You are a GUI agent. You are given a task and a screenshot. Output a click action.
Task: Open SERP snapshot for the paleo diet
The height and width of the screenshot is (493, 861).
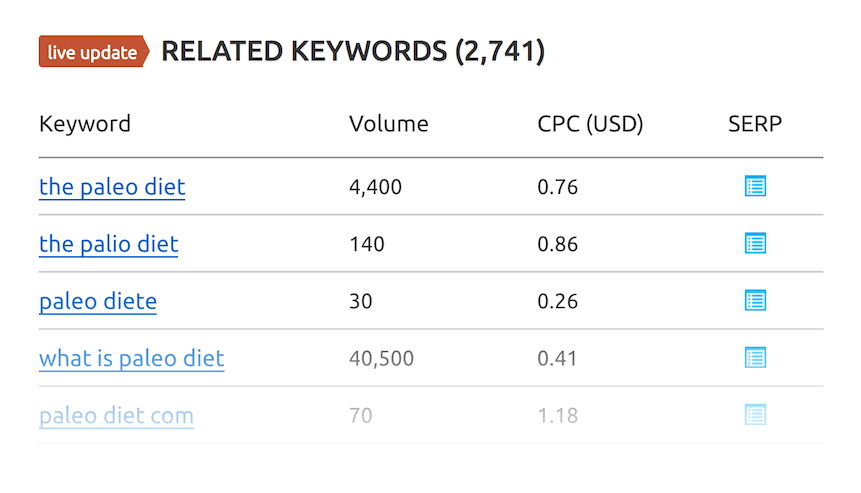click(755, 186)
